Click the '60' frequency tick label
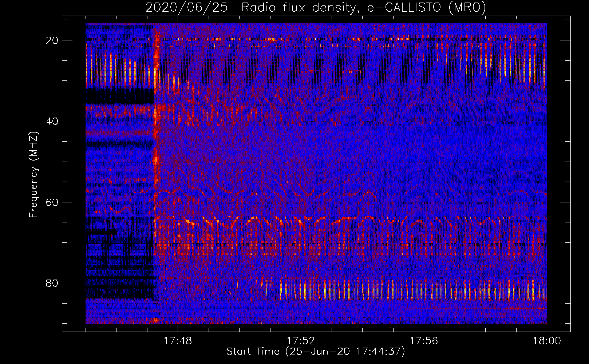Screen dimensions: 589x364 pos(52,202)
